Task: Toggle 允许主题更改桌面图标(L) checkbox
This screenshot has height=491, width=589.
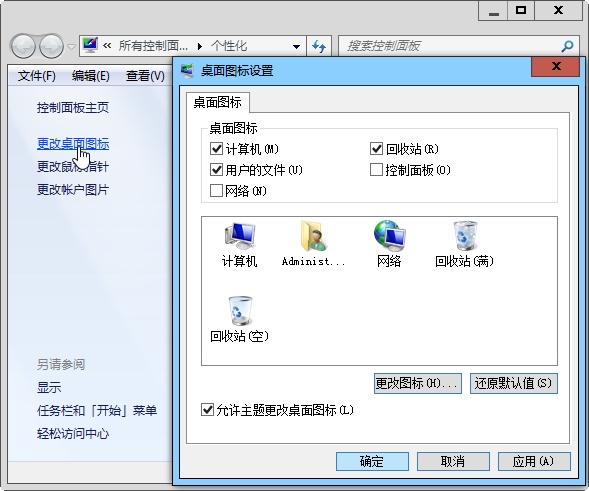Action: click(207, 409)
